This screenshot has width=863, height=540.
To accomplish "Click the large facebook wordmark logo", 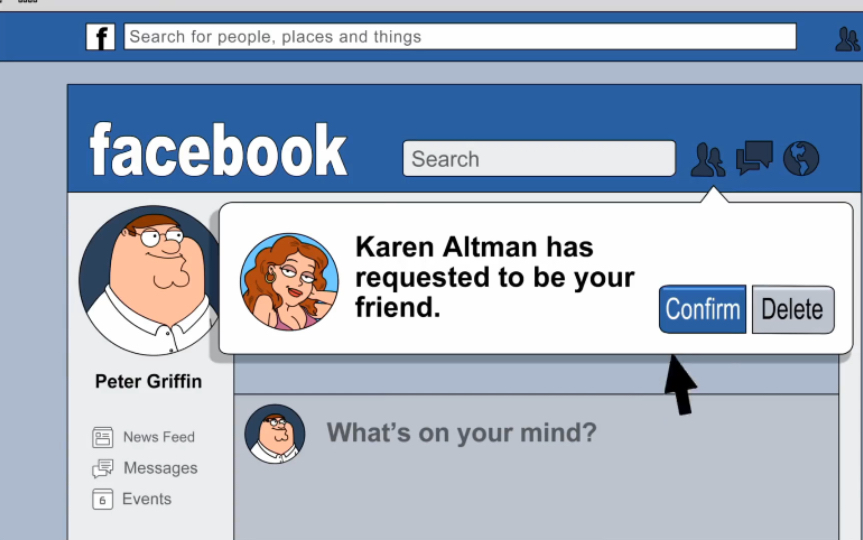I will tap(218, 150).
